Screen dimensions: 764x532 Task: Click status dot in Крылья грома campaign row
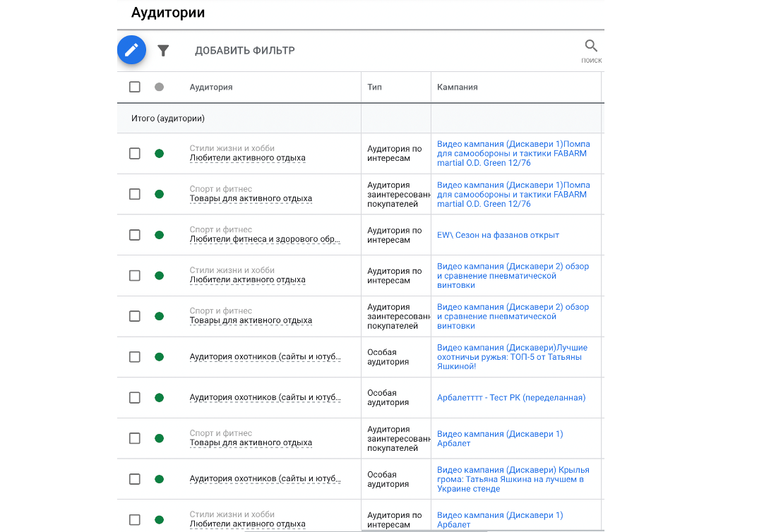point(160,479)
